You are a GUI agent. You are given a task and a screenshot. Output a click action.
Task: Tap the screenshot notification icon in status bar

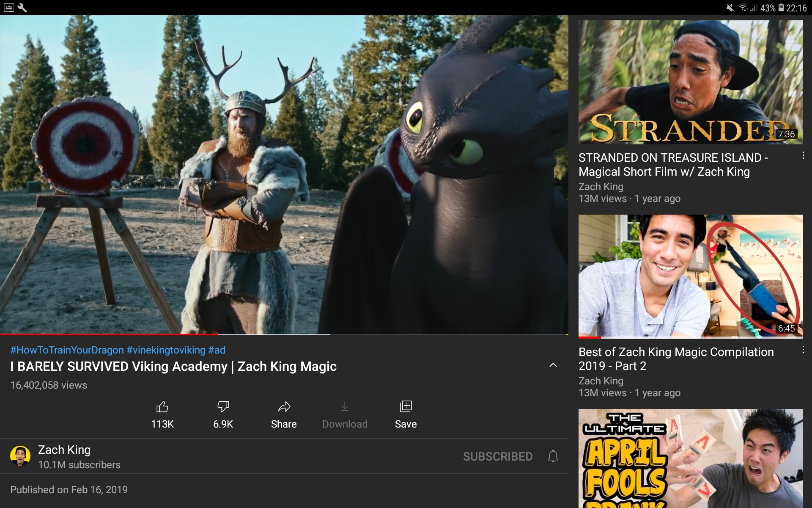(x=8, y=8)
